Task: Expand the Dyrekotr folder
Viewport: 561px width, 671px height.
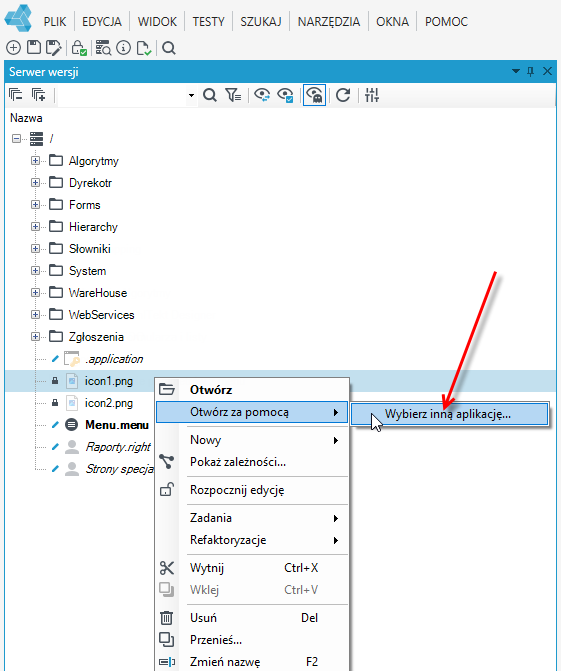Action: [35, 183]
